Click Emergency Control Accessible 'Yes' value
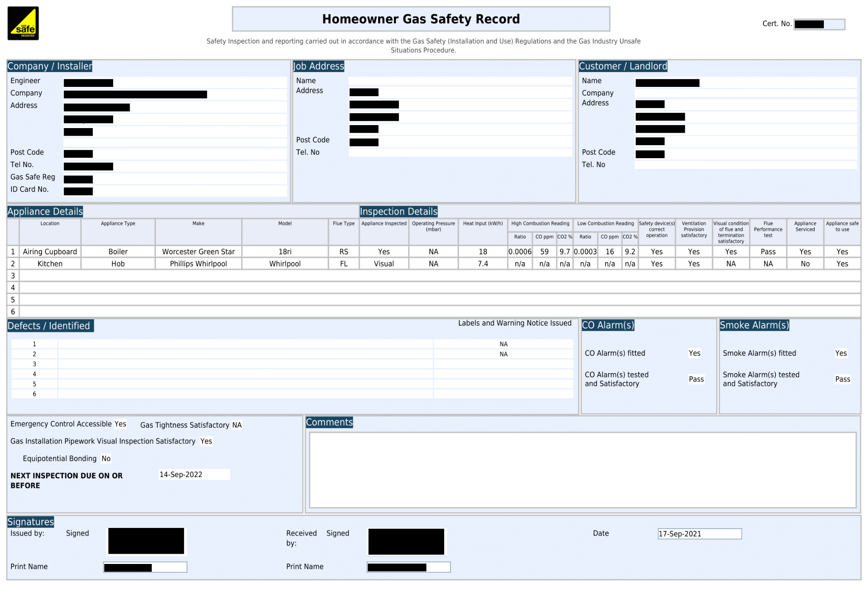The width and height of the screenshot is (868, 614). [120, 424]
